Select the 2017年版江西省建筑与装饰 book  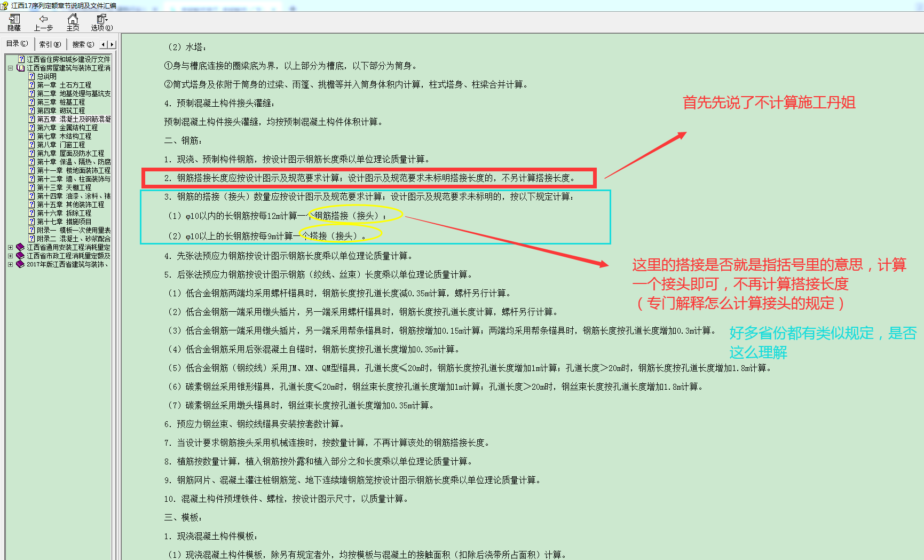pos(67,264)
